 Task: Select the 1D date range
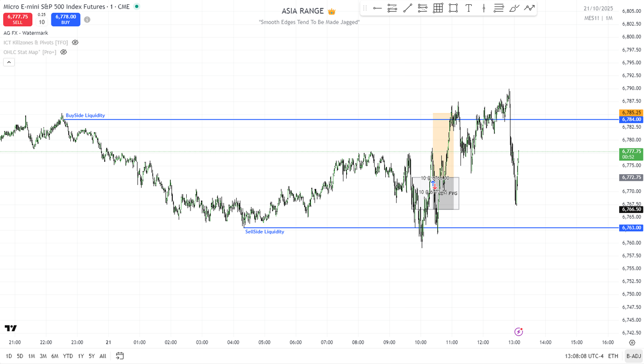tap(9, 355)
